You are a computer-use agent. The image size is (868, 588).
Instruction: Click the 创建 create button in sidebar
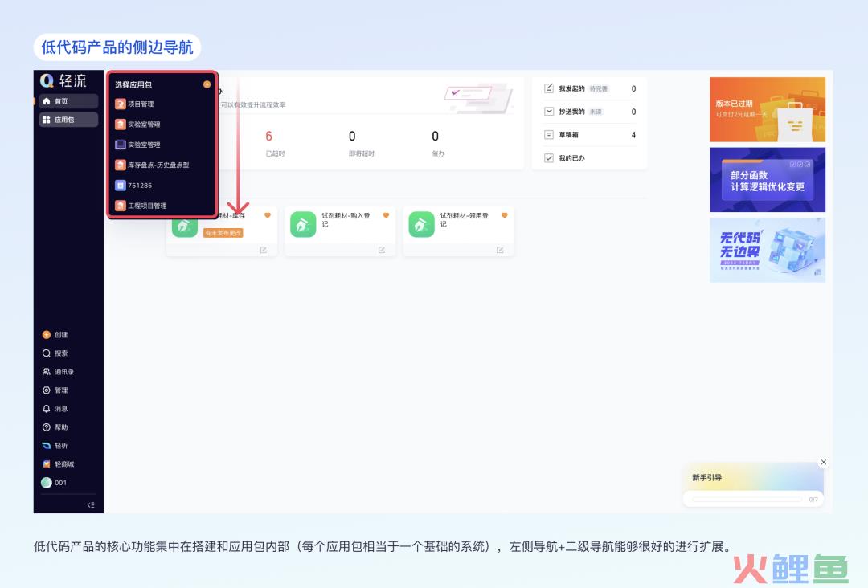(x=55, y=335)
